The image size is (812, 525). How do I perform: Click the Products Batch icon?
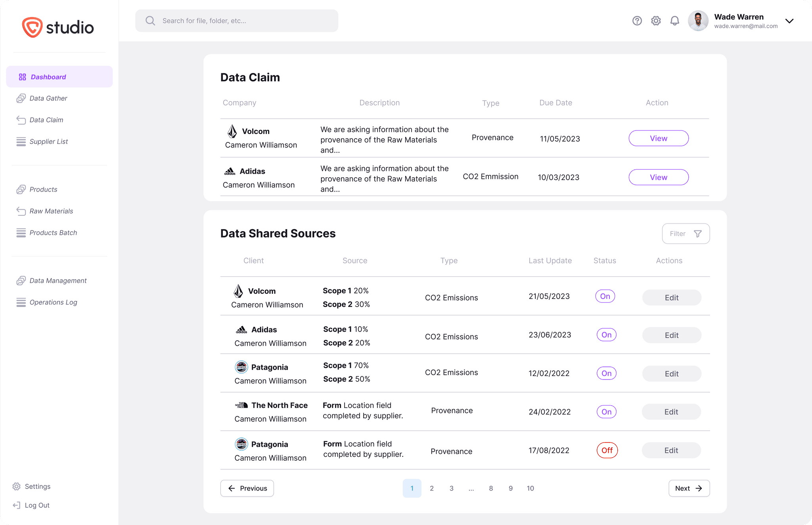click(x=21, y=233)
